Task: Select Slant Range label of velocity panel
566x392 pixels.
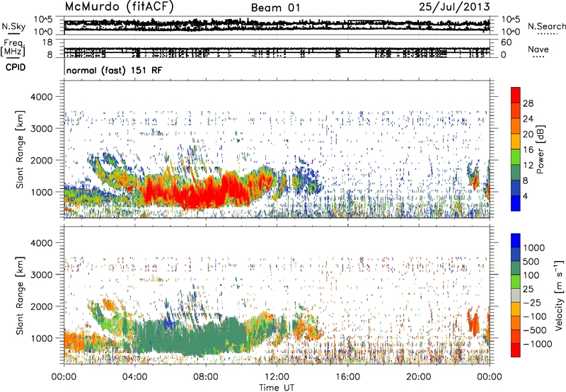Action: 20,295
